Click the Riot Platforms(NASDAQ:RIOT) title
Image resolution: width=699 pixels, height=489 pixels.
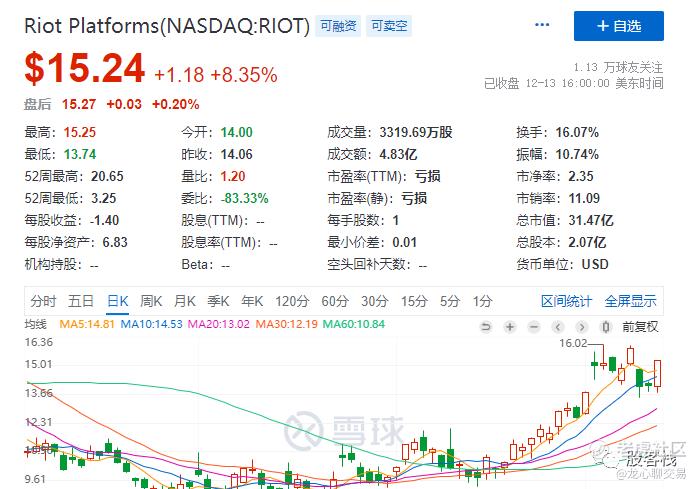tap(167, 26)
